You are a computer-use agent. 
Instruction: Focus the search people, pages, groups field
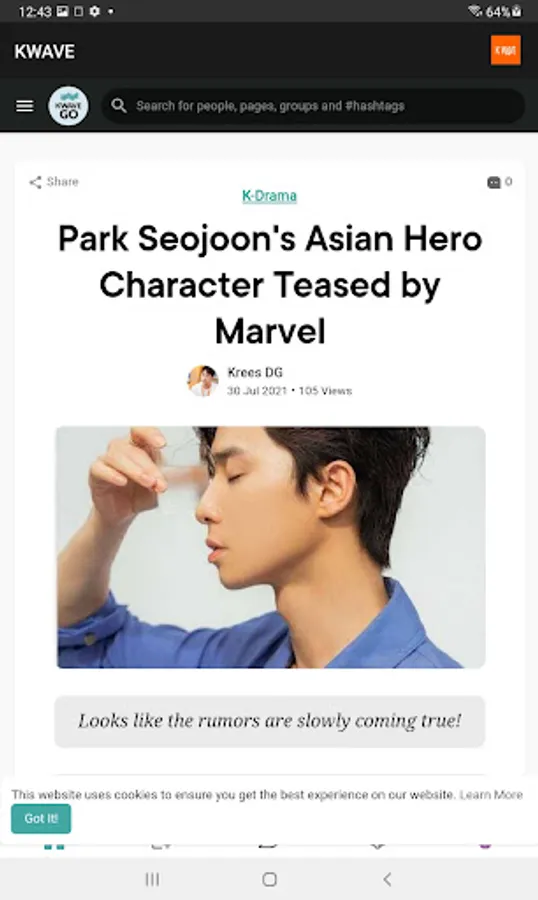click(313, 106)
